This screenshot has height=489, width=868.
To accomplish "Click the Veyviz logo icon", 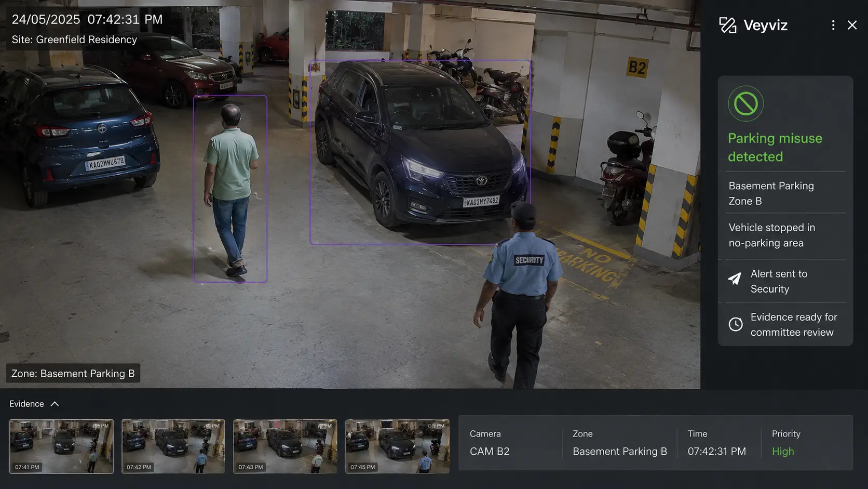I will [728, 25].
